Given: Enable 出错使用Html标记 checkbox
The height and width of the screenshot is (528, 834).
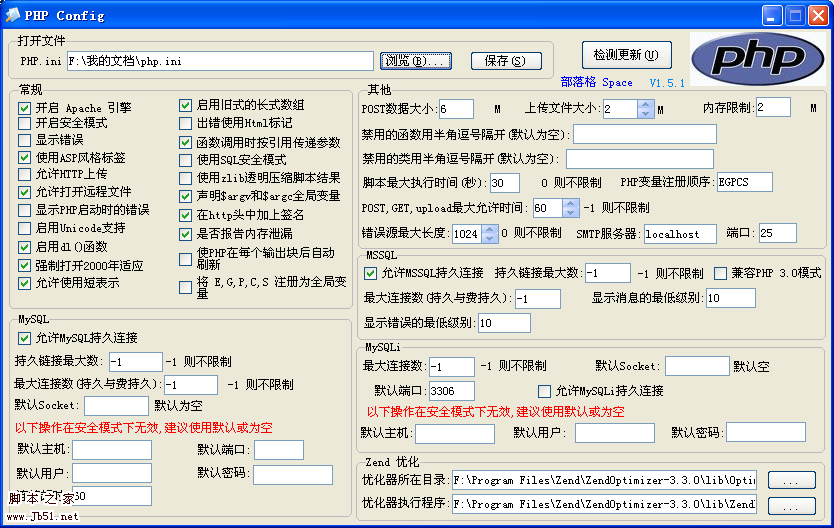Looking at the screenshot, I should tap(185, 123).
